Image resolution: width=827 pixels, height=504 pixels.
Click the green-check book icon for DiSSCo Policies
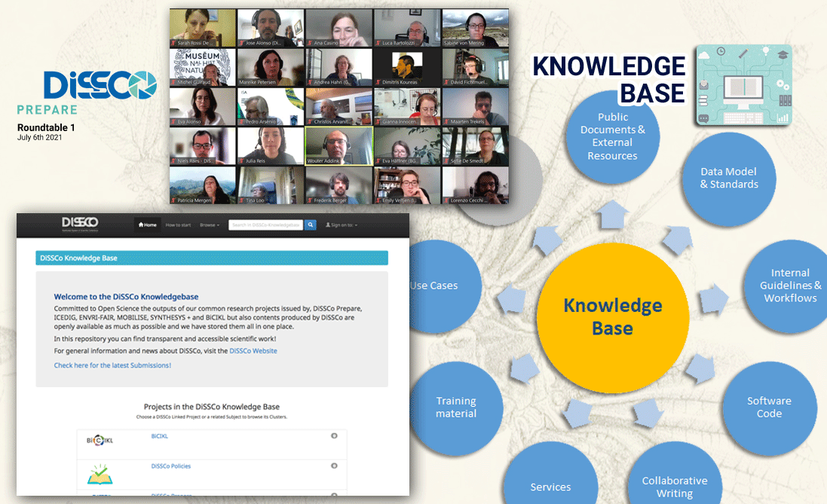pyautogui.click(x=100, y=474)
